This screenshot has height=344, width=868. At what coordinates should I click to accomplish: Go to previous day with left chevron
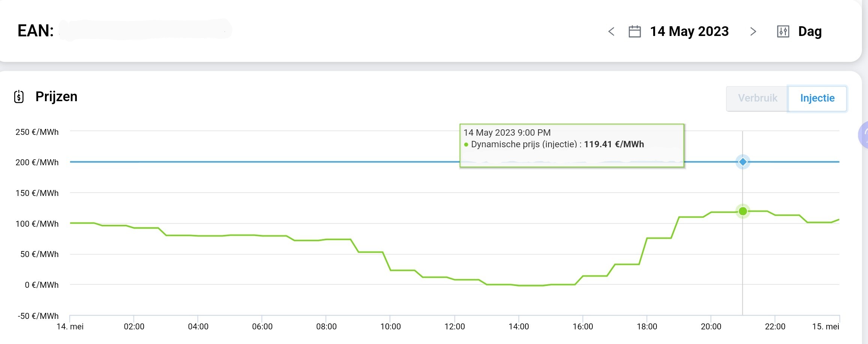pos(611,31)
